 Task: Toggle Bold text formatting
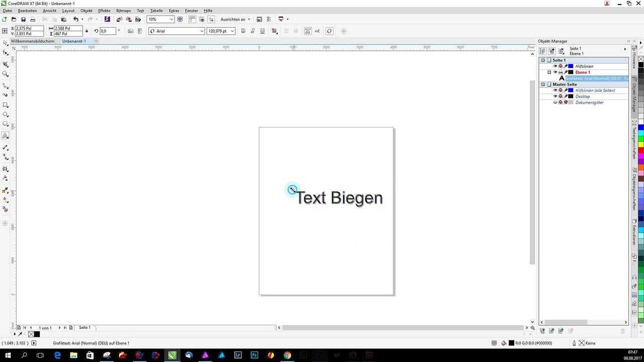click(244, 31)
